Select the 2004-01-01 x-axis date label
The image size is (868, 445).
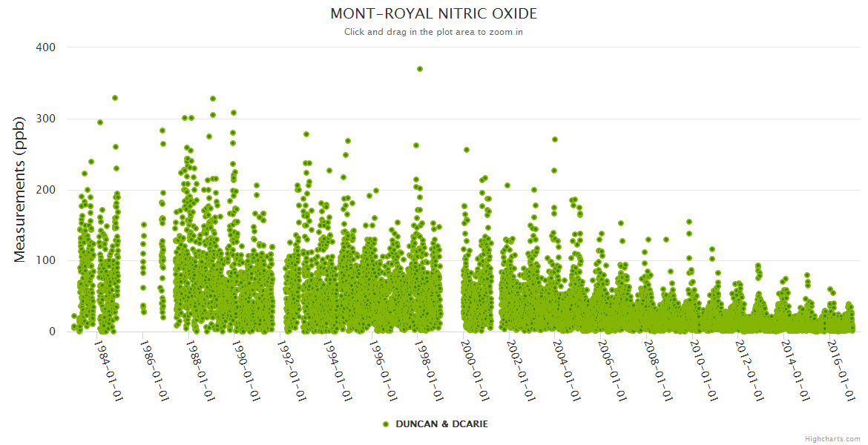coord(567,370)
